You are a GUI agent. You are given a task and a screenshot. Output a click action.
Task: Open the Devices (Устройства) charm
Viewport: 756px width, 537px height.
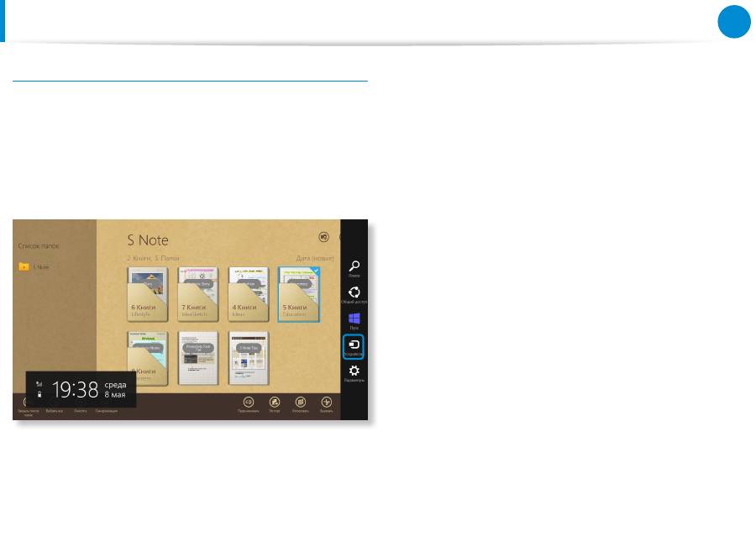(354, 346)
